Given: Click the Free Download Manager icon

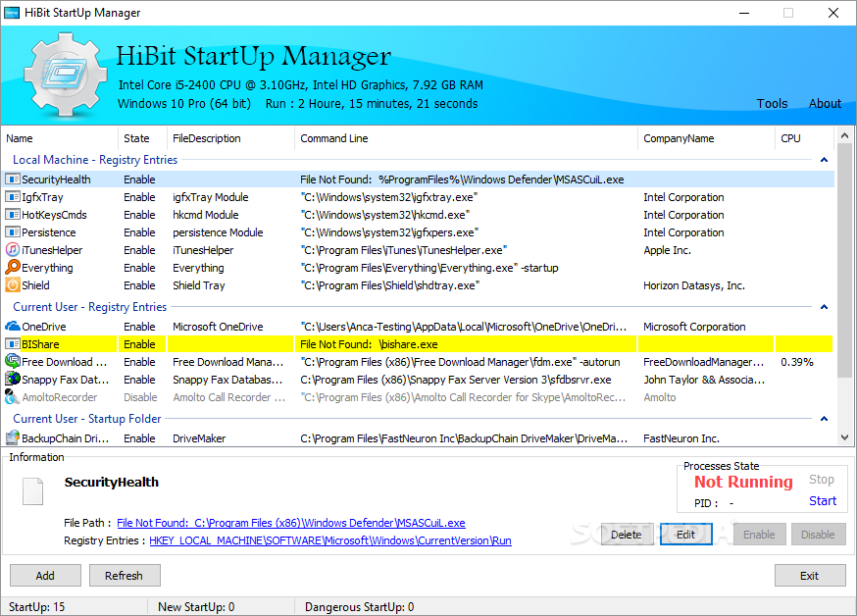Looking at the screenshot, I should coord(13,362).
